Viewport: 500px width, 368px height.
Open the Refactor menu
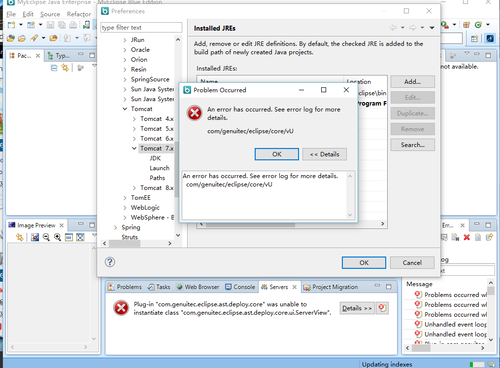point(79,14)
